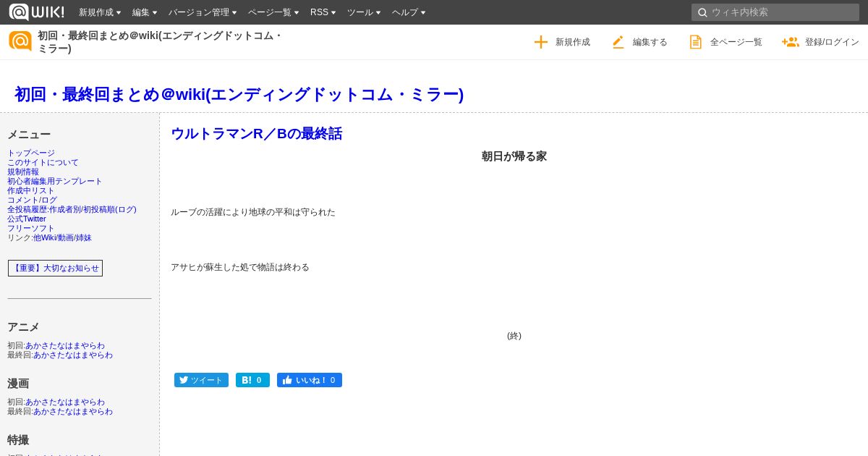Open the 編集 dropdown menu
The width and height of the screenshot is (868, 456).
[145, 12]
